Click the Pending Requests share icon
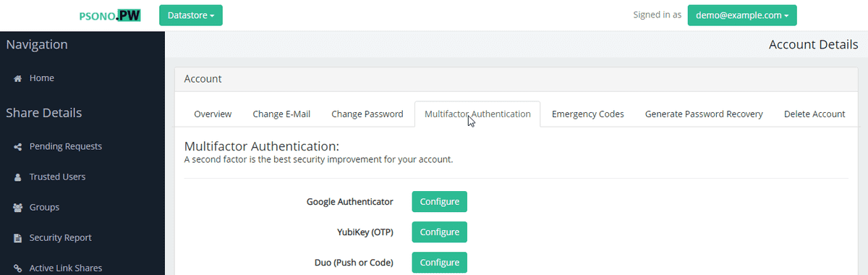Screen dimensions: 868x275 (17, 146)
